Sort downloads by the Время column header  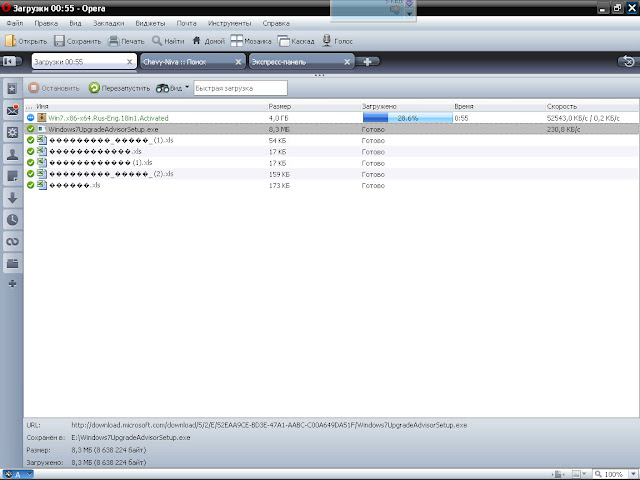click(499, 106)
